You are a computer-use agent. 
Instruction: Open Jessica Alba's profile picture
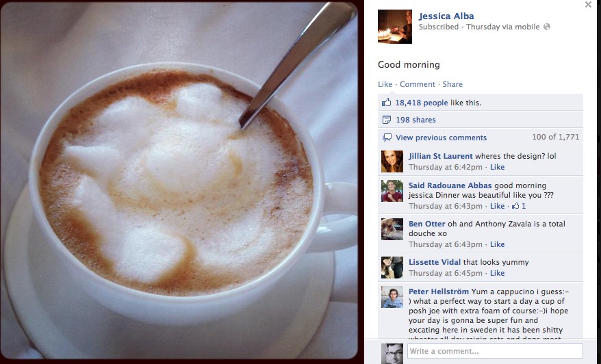coord(395,27)
